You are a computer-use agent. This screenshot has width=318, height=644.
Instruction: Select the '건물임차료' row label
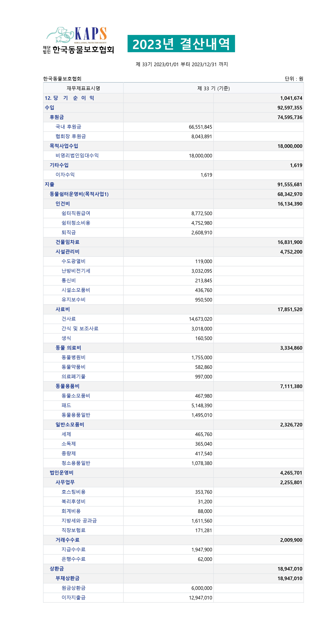click(x=67, y=242)
